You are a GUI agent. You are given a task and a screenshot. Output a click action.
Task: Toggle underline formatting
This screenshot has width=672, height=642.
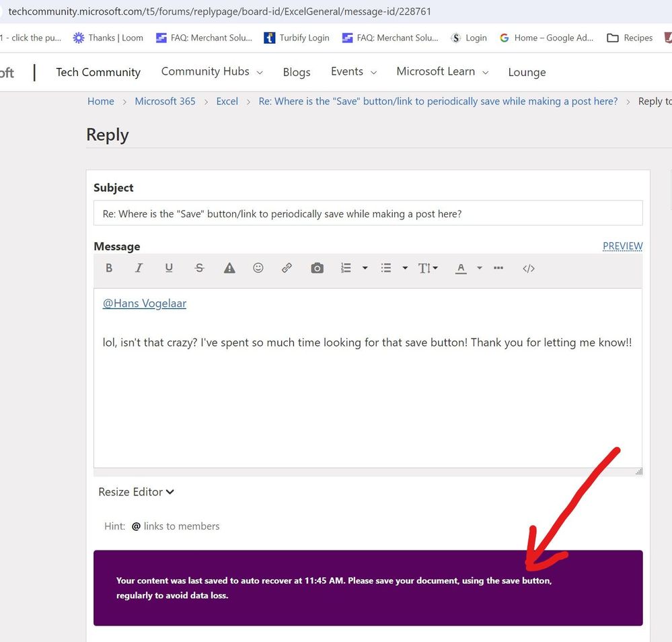(169, 268)
